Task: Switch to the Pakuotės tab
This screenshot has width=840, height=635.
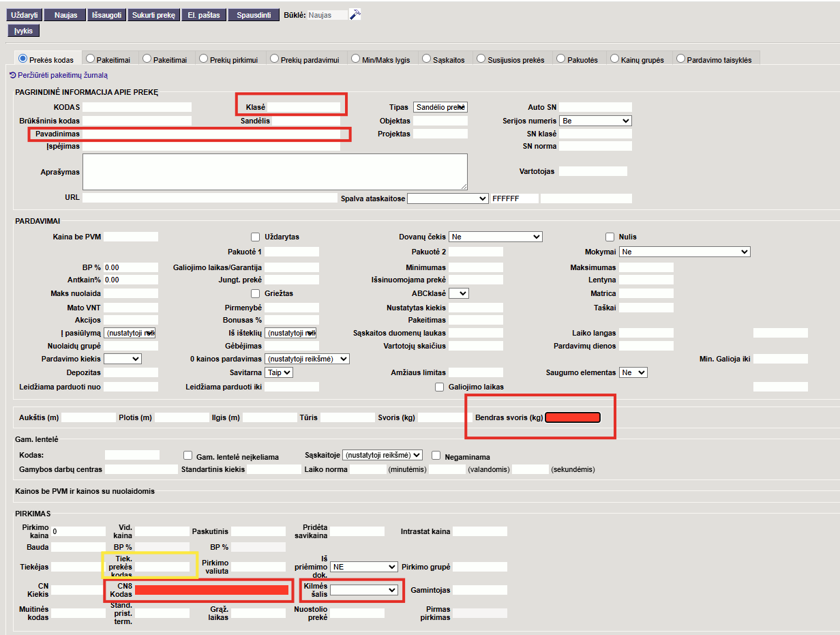Action: click(x=578, y=59)
